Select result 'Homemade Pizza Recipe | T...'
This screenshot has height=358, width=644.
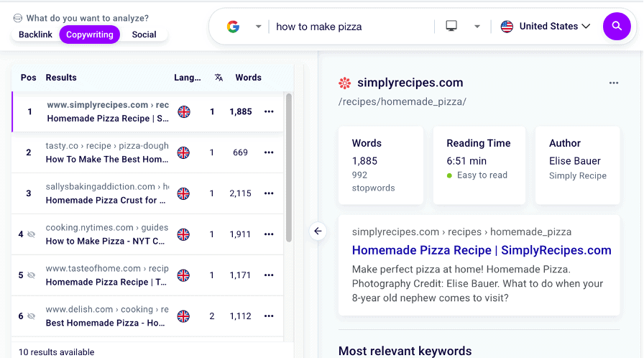[x=106, y=282]
